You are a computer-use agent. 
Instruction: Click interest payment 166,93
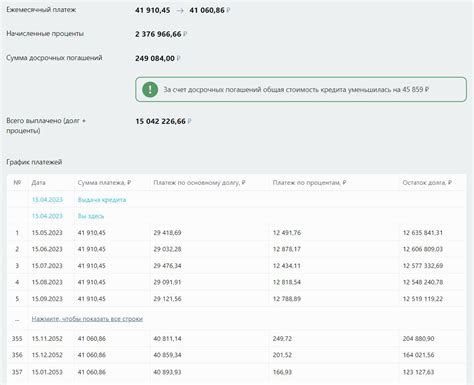click(282, 372)
